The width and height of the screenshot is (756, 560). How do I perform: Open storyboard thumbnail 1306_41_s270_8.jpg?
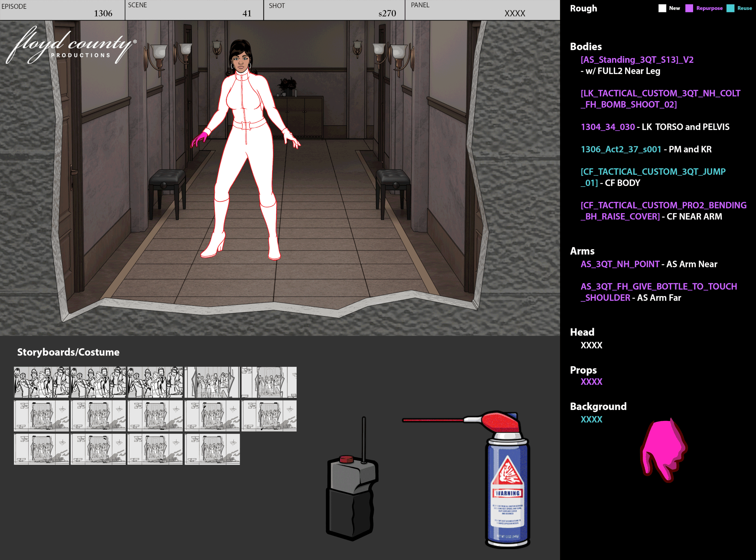155,415
